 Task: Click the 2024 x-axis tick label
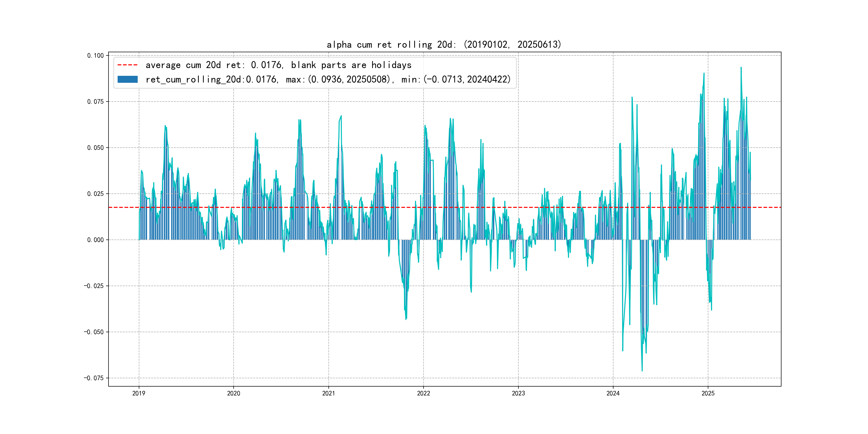(613, 393)
